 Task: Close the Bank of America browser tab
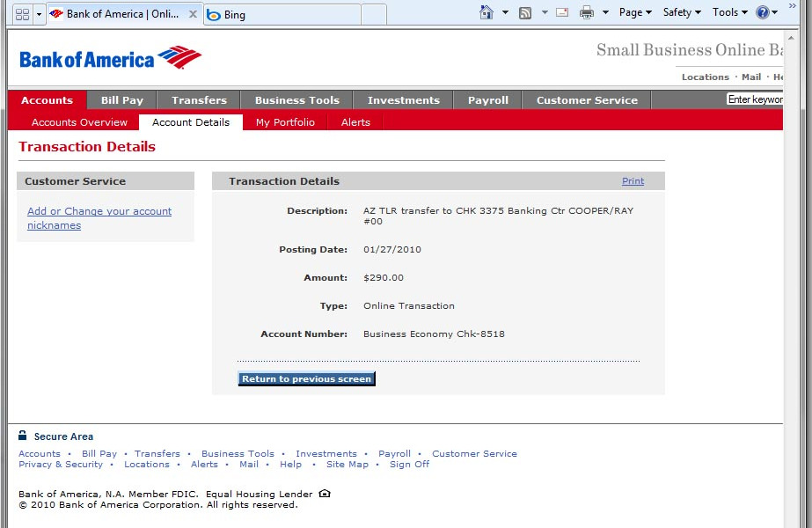coord(193,14)
